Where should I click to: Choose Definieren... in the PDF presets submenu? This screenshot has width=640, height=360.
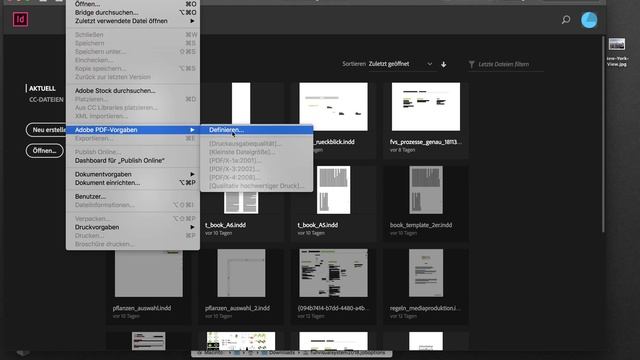point(257,130)
